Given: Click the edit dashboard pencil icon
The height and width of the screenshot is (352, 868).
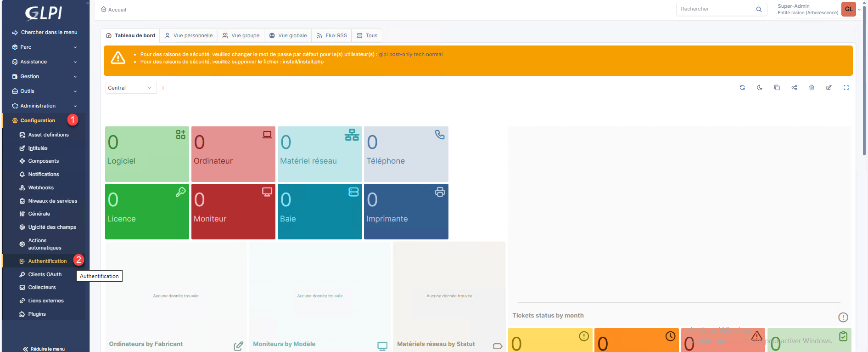Looking at the screenshot, I should pyautogui.click(x=829, y=88).
